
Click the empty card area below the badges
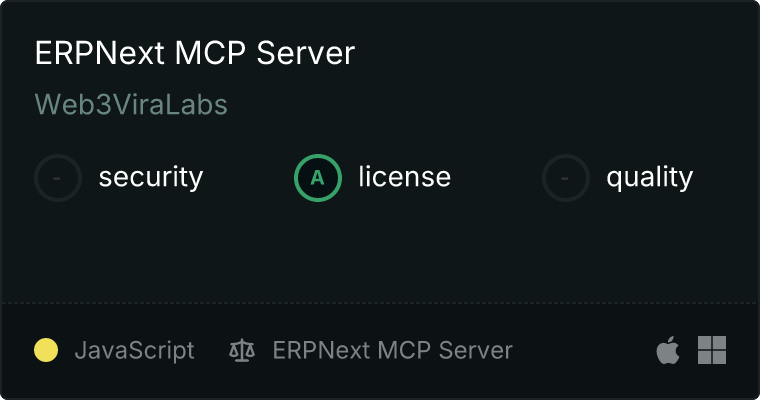(x=380, y=252)
